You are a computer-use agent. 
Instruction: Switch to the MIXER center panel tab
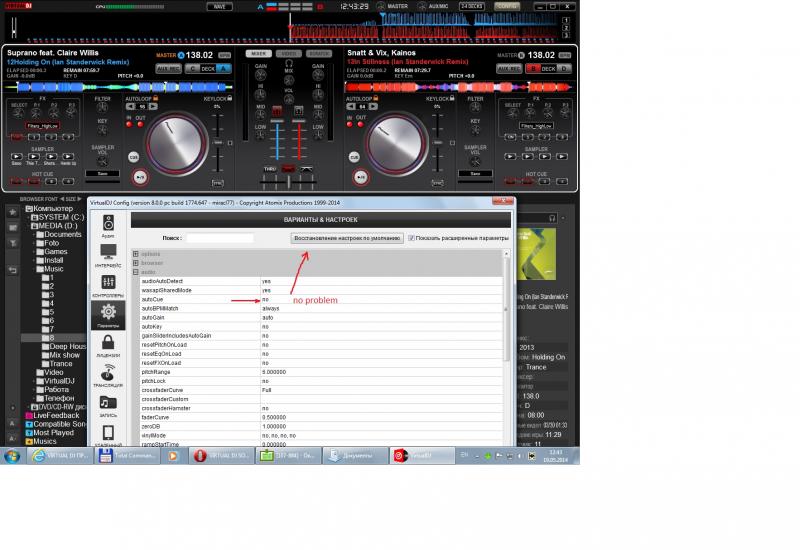coord(259,54)
